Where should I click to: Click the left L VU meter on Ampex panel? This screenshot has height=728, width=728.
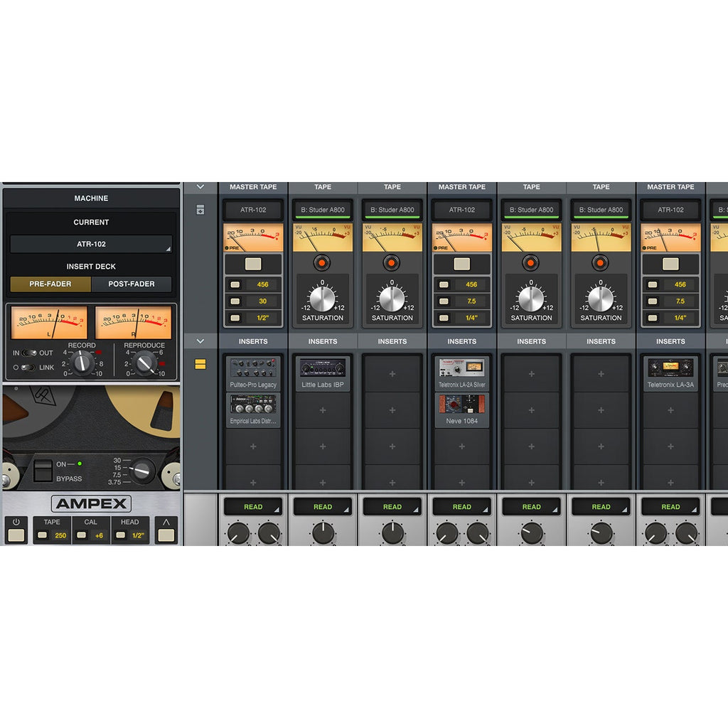(49, 323)
